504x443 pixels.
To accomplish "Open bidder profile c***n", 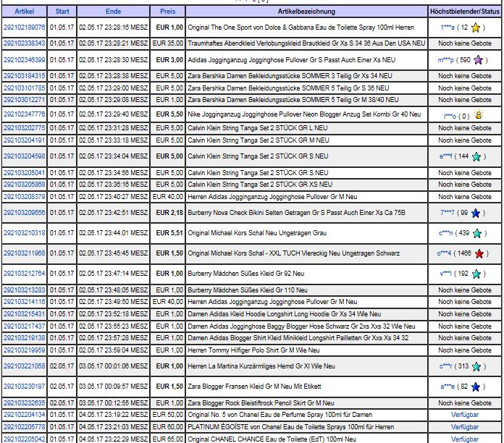I will click(x=446, y=233).
